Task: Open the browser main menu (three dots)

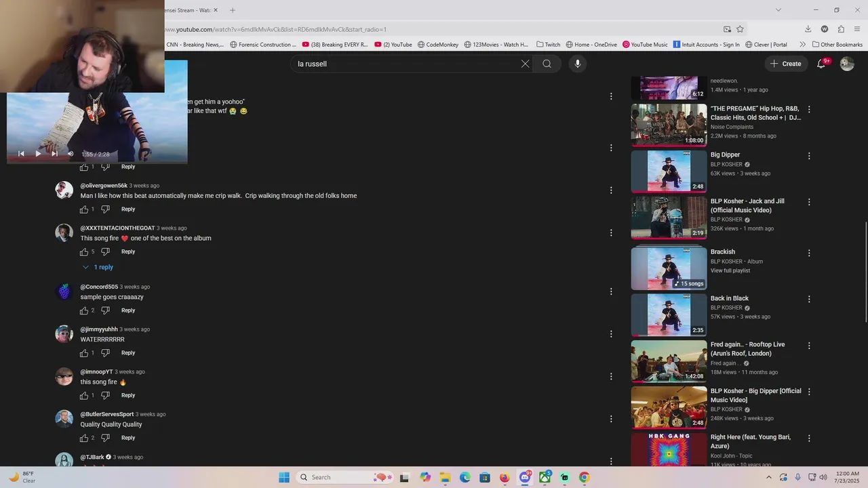Action: point(858,29)
